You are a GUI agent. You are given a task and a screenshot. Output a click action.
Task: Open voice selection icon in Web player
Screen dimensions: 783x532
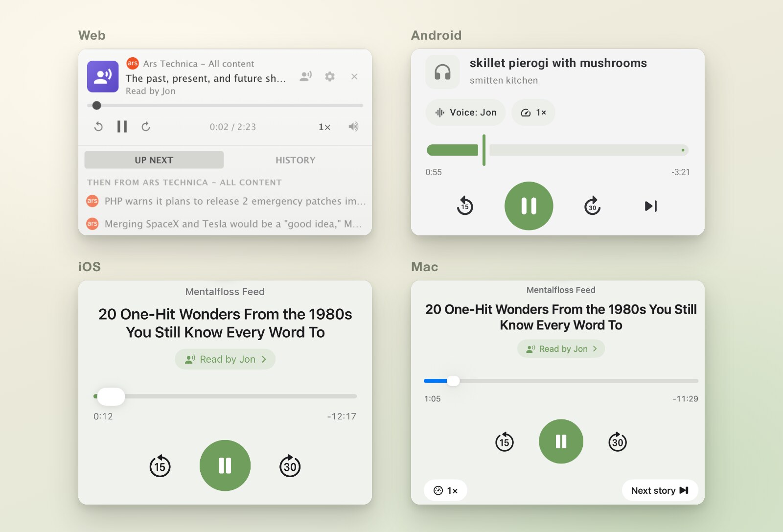306,76
